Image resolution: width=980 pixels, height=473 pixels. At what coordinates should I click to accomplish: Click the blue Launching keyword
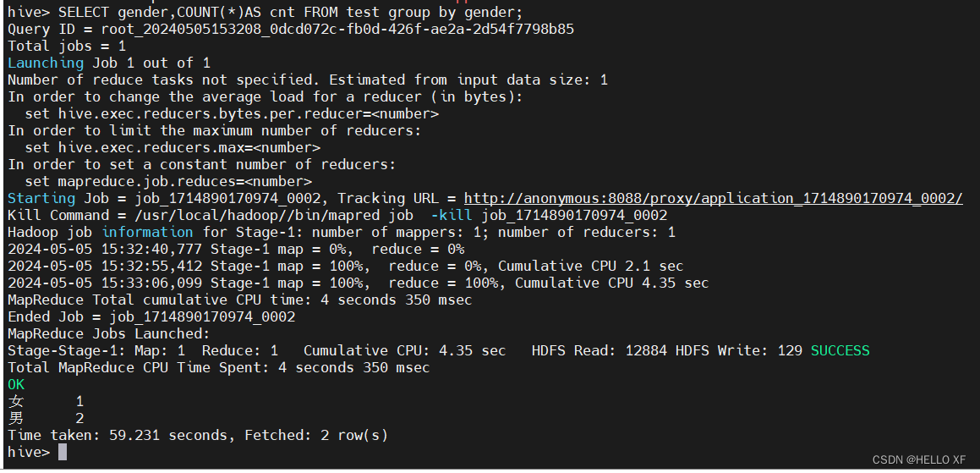click(x=45, y=63)
